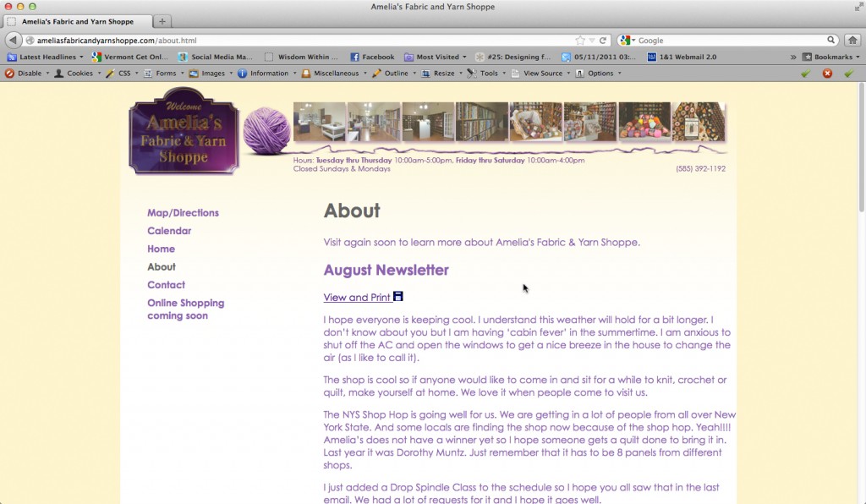Screen dimensions: 866x504
Task: Click the reload page icon
Action: 603,41
